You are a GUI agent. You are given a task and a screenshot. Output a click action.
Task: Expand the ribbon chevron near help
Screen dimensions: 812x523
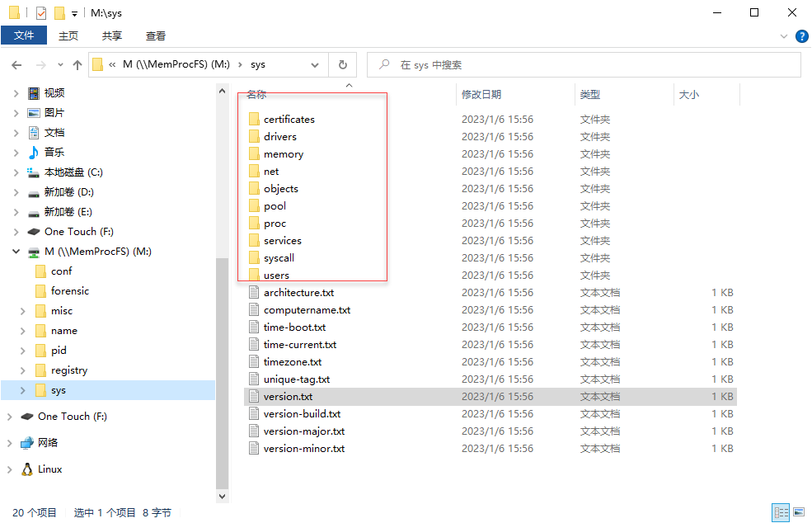click(x=783, y=36)
